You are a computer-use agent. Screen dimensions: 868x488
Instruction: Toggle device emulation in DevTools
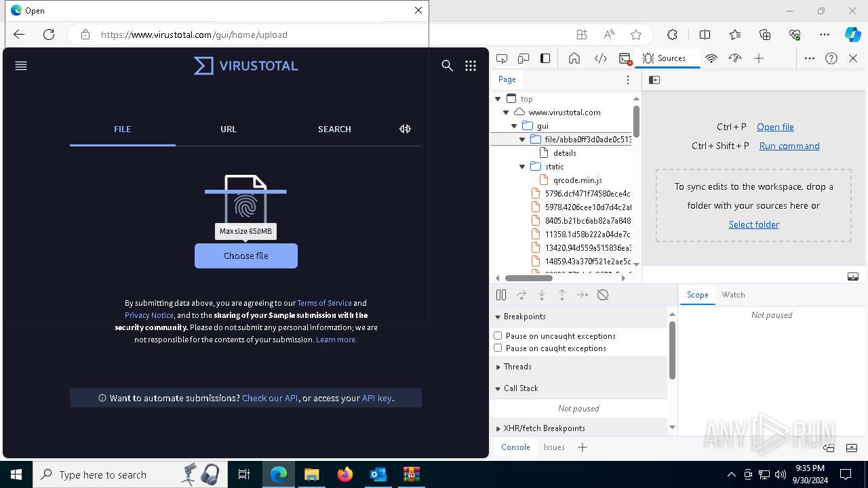pyautogui.click(x=524, y=58)
